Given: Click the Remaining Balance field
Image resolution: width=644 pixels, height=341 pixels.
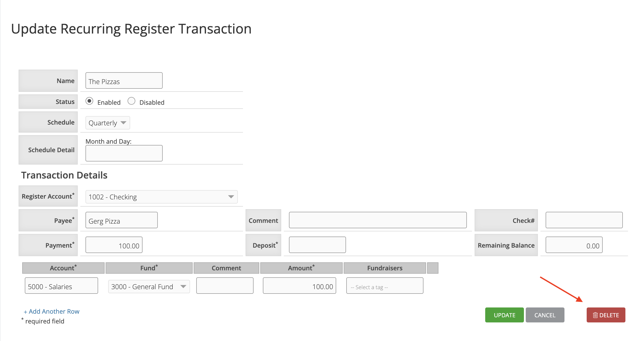Looking at the screenshot, I should (574, 245).
